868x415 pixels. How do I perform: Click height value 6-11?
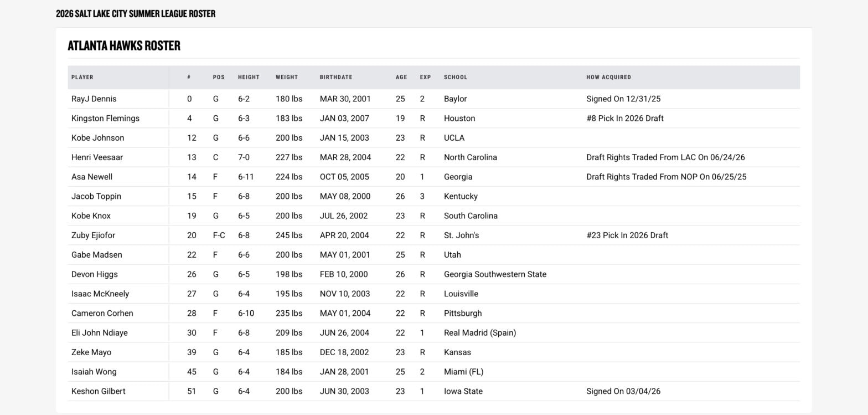[246, 177]
